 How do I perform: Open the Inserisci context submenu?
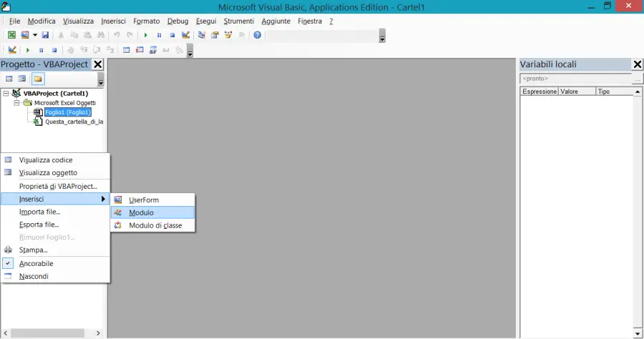tap(55, 199)
